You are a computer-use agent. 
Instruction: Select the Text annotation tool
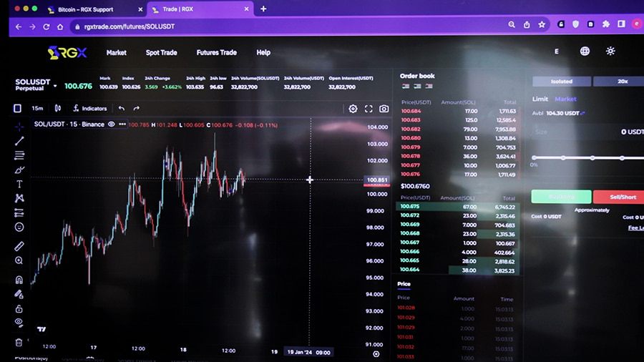coord(19,184)
